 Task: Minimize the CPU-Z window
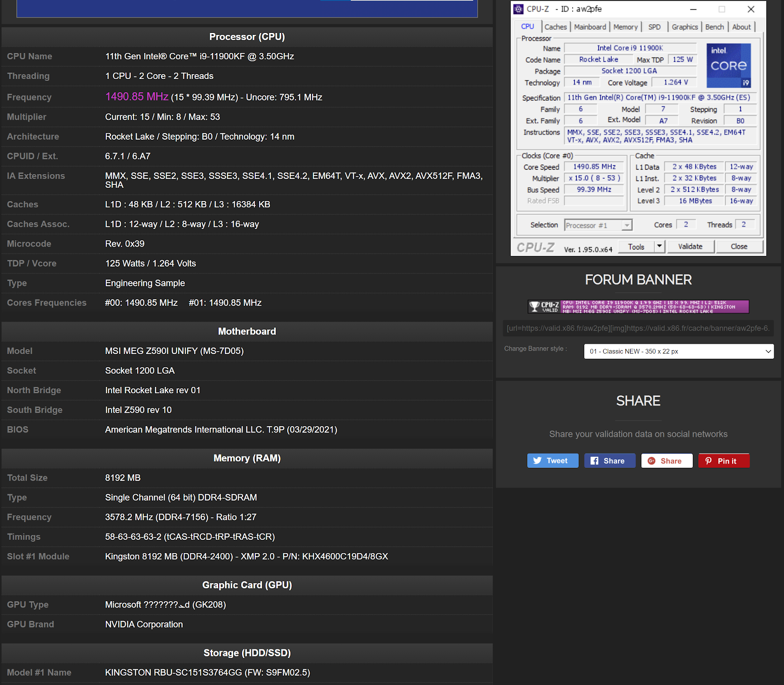693,9
